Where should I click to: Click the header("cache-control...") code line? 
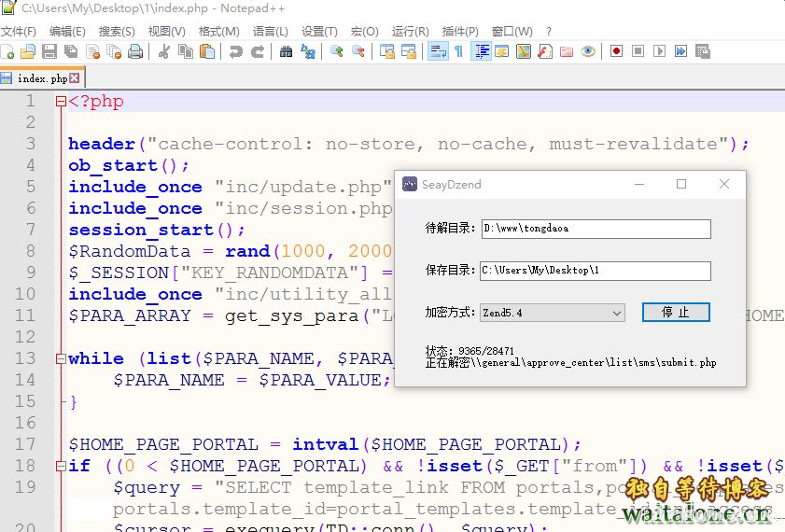pos(408,144)
